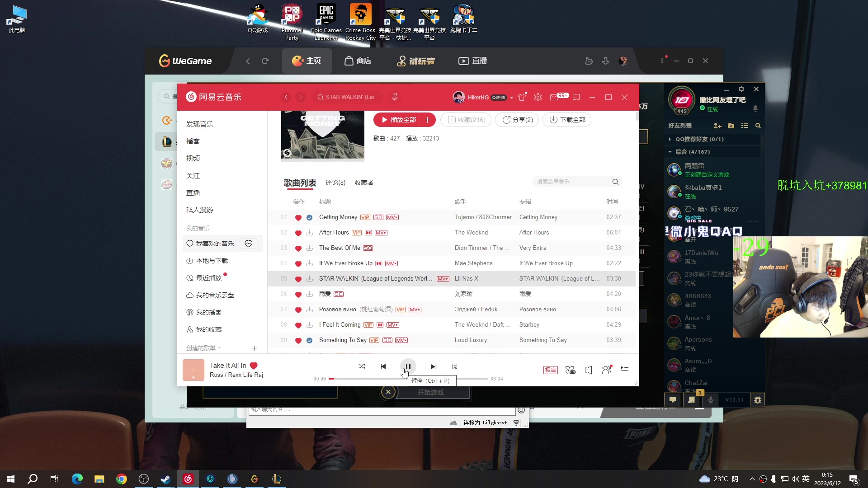This screenshot has width=868, height=488.
Task: Toggle sound effect icon in player bar
Action: click(x=570, y=370)
